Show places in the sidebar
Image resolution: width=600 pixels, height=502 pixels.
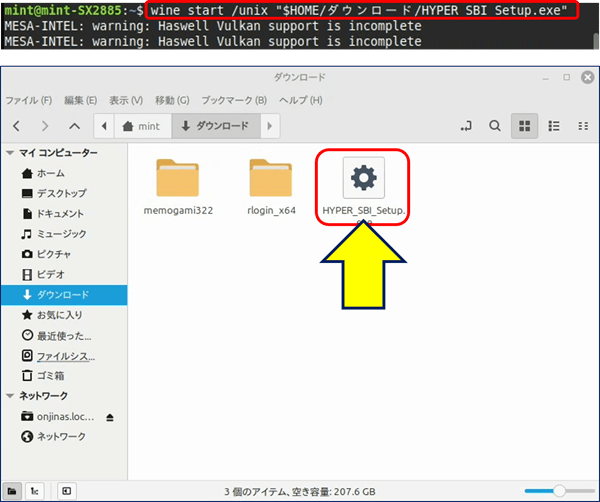[12, 491]
